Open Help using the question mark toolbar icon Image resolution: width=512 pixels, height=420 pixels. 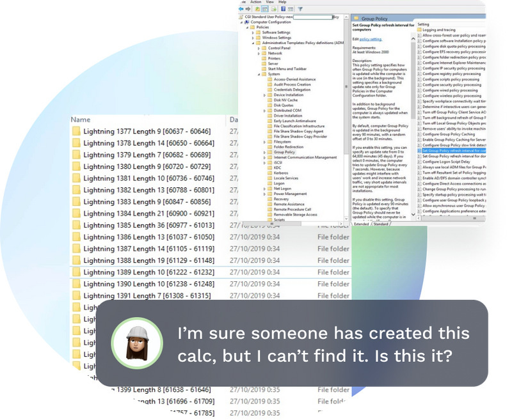(283, 8)
